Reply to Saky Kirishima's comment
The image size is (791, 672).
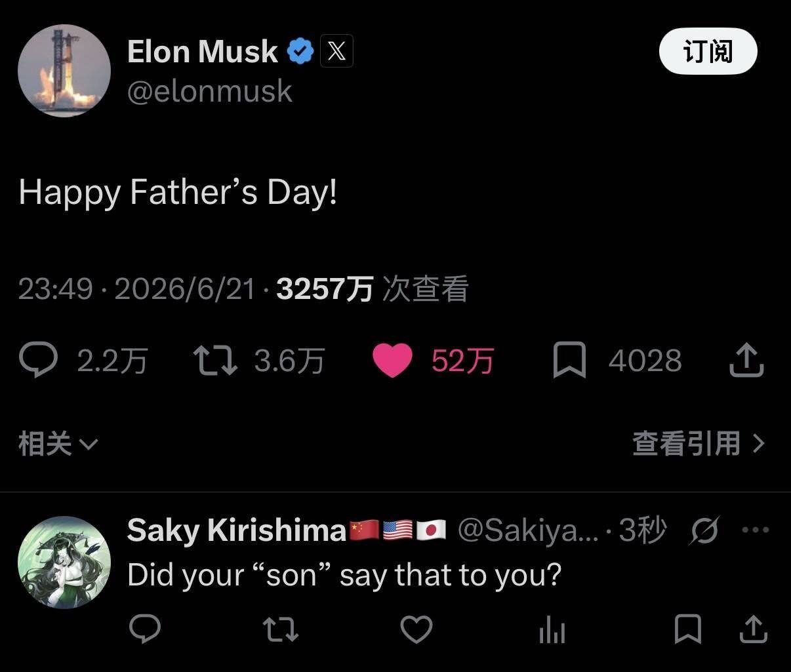[x=145, y=630]
